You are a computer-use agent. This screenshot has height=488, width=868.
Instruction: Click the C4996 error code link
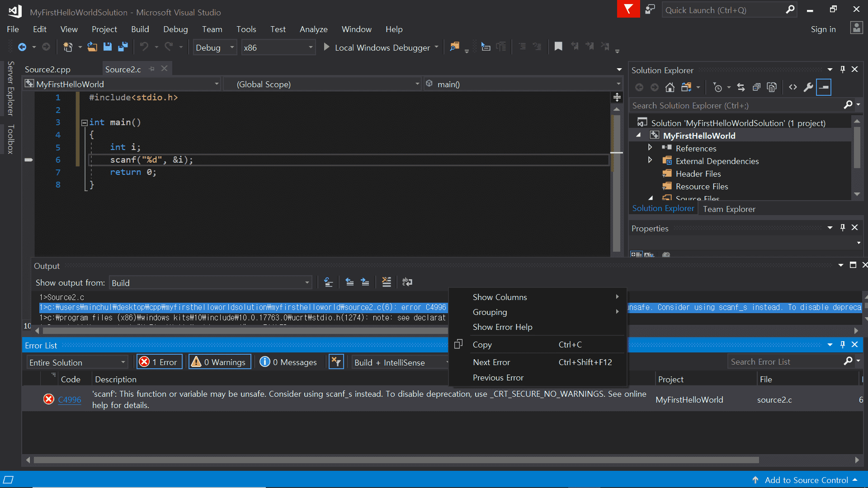click(70, 399)
